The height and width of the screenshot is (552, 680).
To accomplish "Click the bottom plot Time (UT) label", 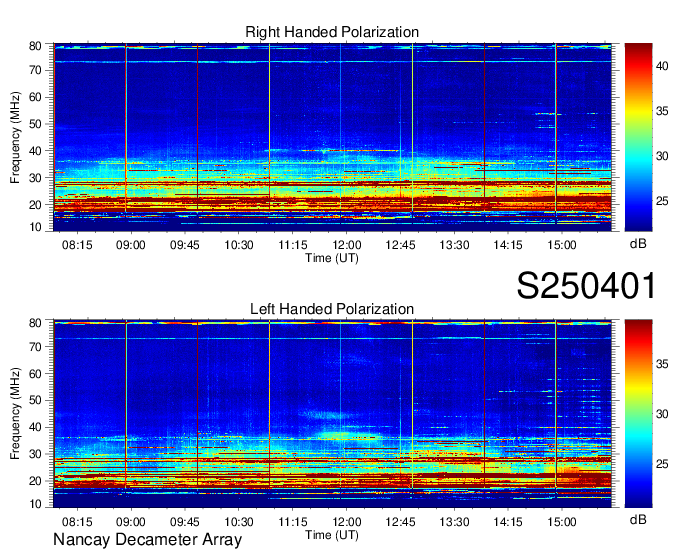I will pyautogui.click(x=332, y=535).
